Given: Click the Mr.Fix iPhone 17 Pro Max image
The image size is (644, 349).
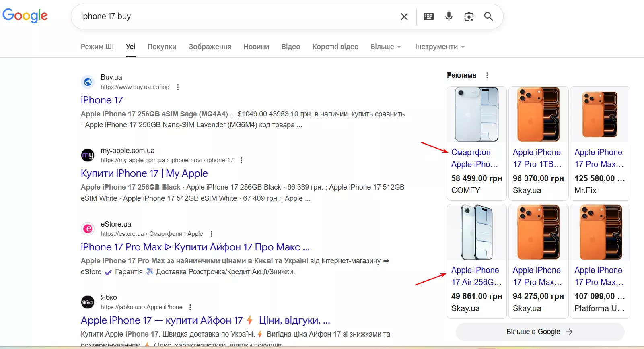Looking at the screenshot, I should point(600,114).
